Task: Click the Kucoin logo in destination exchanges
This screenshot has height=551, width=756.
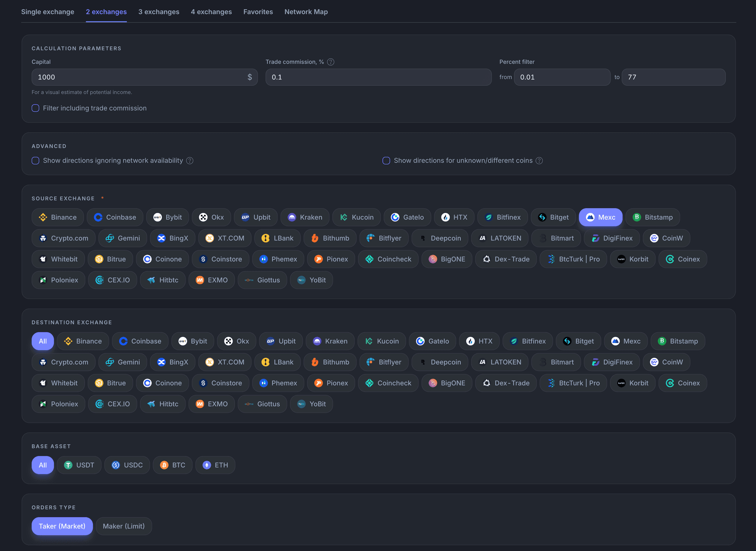Action: (369, 341)
